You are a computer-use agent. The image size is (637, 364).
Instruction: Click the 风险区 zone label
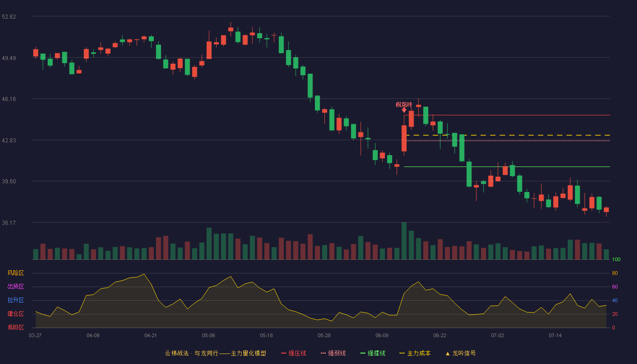(x=15, y=273)
